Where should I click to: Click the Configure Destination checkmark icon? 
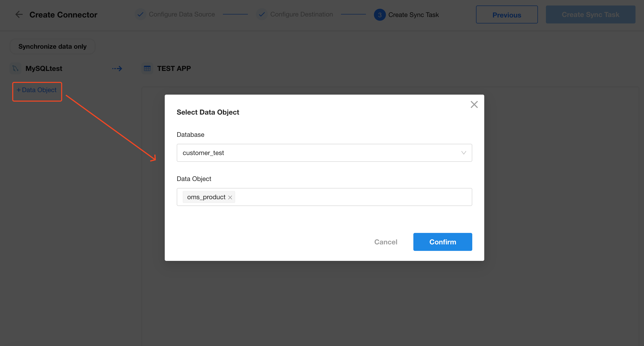tap(262, 14)
